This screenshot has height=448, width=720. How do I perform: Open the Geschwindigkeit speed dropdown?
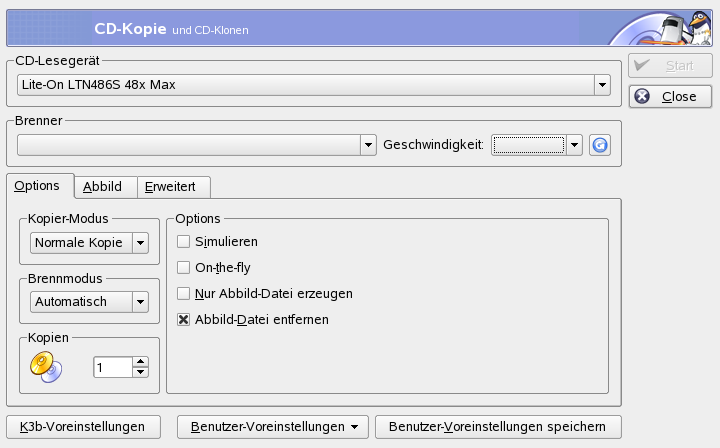(574, 145)
